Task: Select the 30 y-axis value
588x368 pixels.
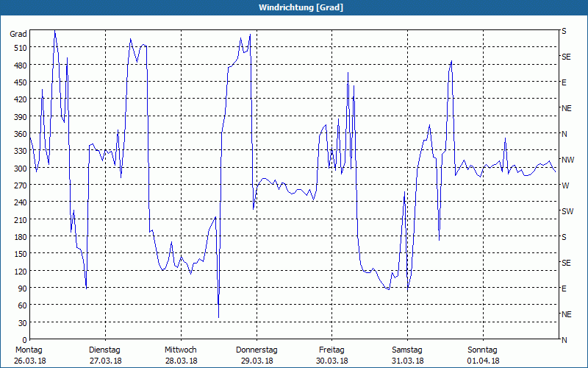Action: click(x=23, y=323)
